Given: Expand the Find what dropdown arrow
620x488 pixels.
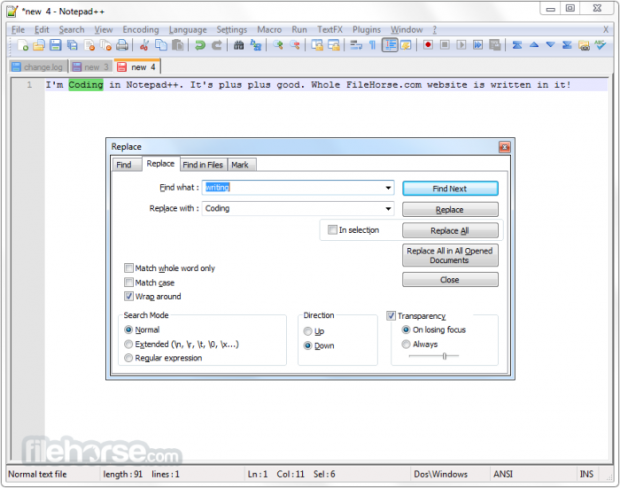Looking at the screenshot, I should [387, 187].
